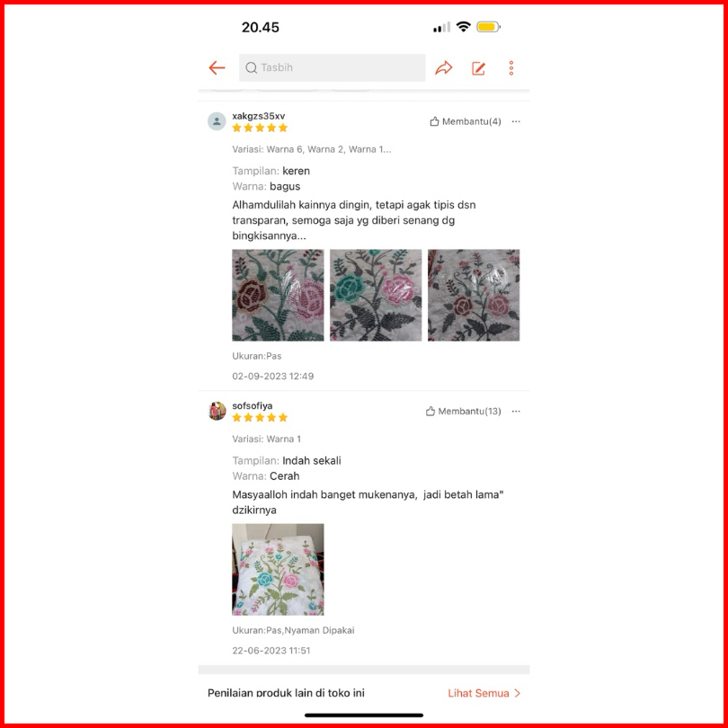Mark sofsofiya's review as Membantu
This screenshot has height=728, width=728.
point(464,412)
